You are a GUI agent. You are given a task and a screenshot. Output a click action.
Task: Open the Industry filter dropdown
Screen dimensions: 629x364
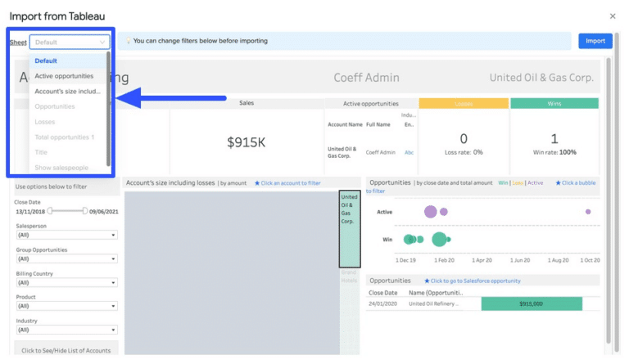(66, 330)
